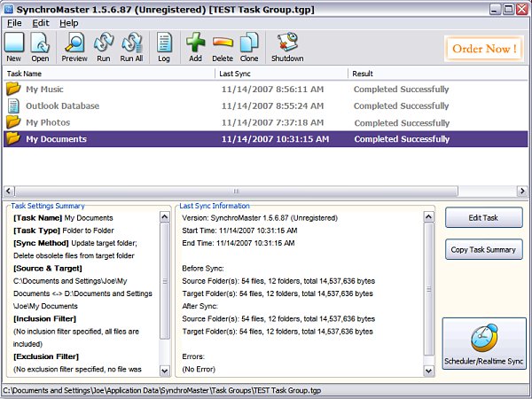Click the My Documents folder icon
Image resolution: width=532 pixels, height=399 pixels.
point(13,139)
